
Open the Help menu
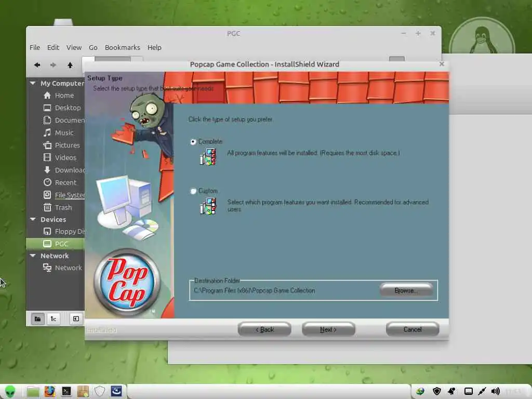[154, 47]
